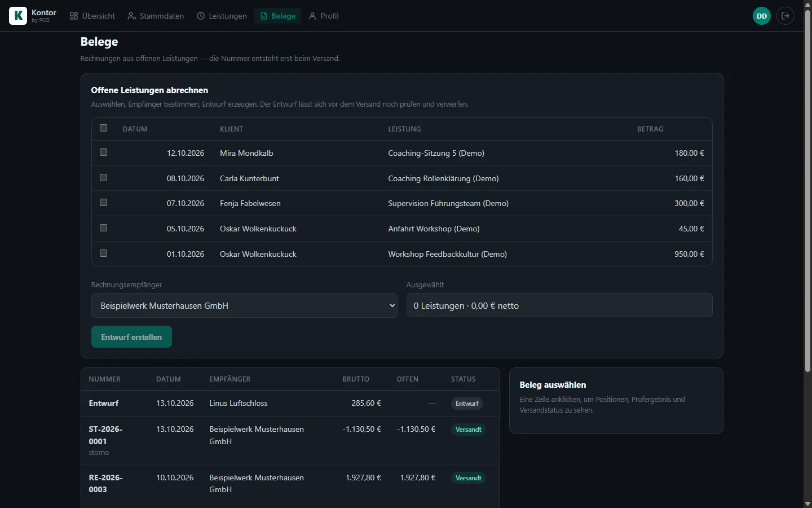Select storno document ST-2026-0001
812x508 pixels.
coord(290,440)
